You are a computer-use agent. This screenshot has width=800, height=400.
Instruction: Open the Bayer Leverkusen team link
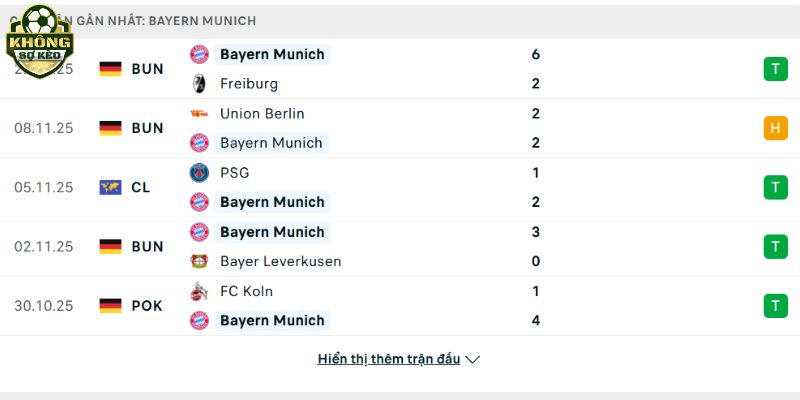(280, 262)
